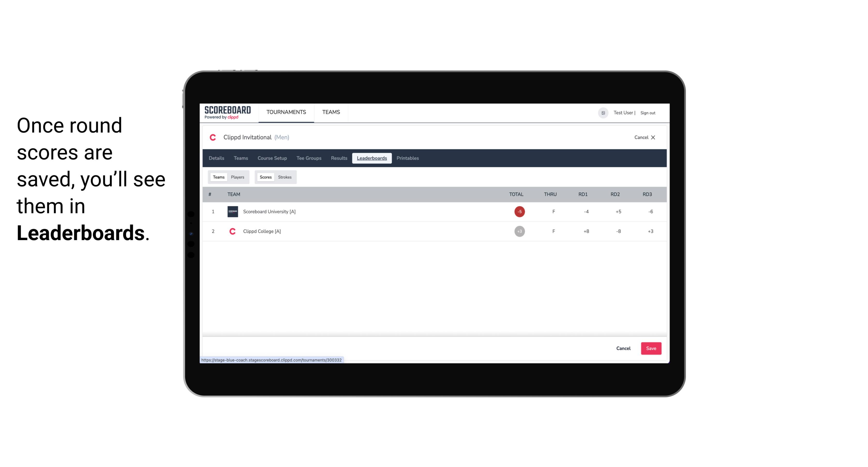The image size is (868, 467).
Task: Click the TEAMS navigation icon
Action: [x=331, y=112]
